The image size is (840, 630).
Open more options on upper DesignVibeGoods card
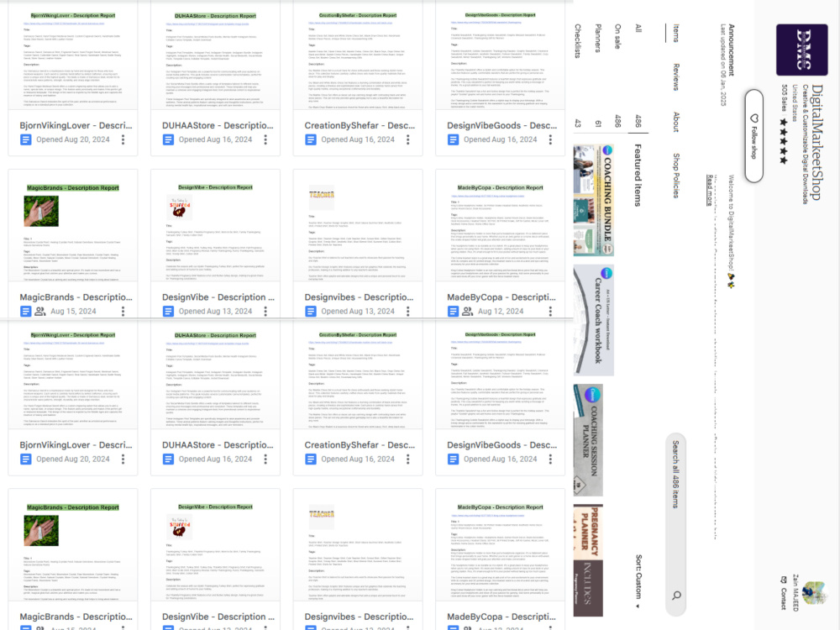[550, 139]
